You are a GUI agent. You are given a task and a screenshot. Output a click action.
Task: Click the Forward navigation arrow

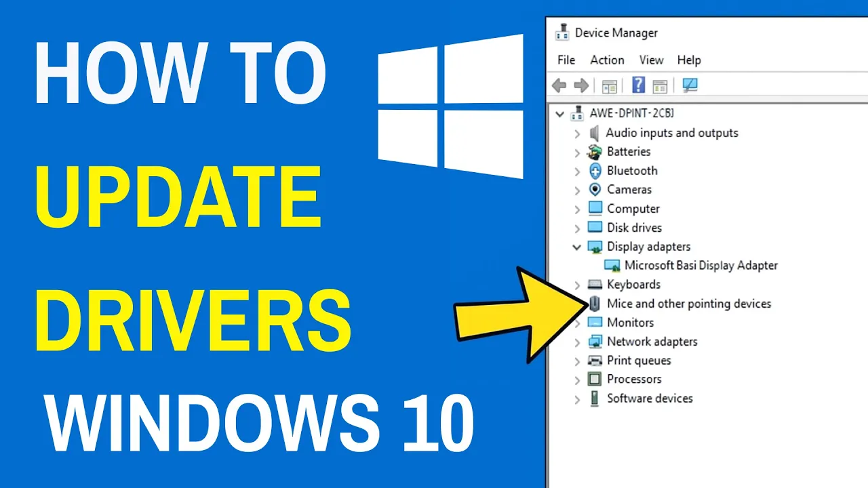click(582, 85)
